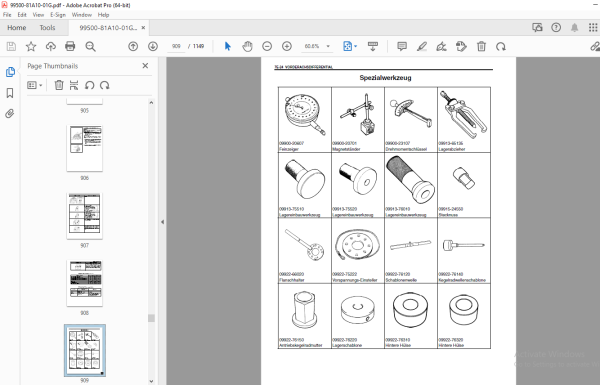Open the find text magnifier icon

pyautogui.click(x=90, y=46)
